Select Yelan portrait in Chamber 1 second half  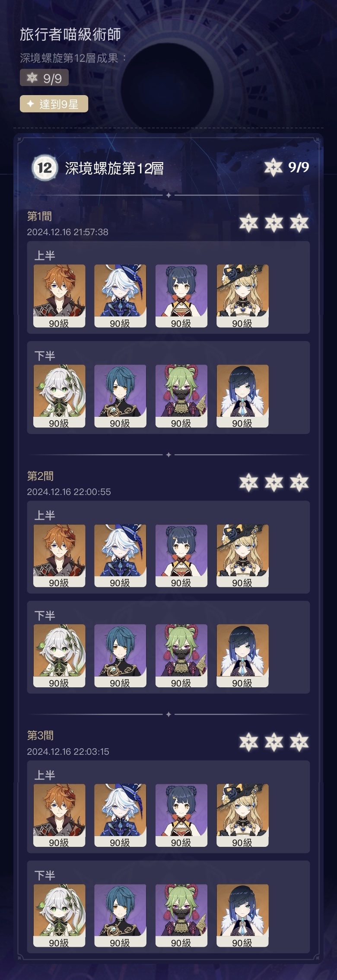coord(242,396)
